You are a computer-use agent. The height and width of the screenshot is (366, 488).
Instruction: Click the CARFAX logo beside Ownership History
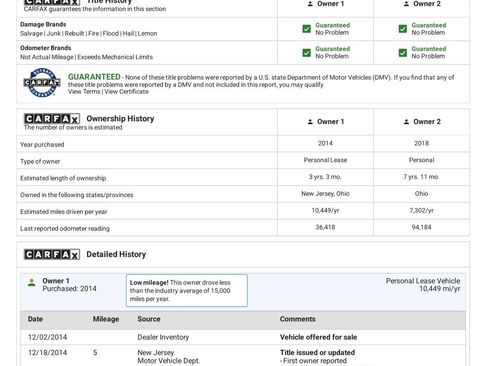pos(52,119)
